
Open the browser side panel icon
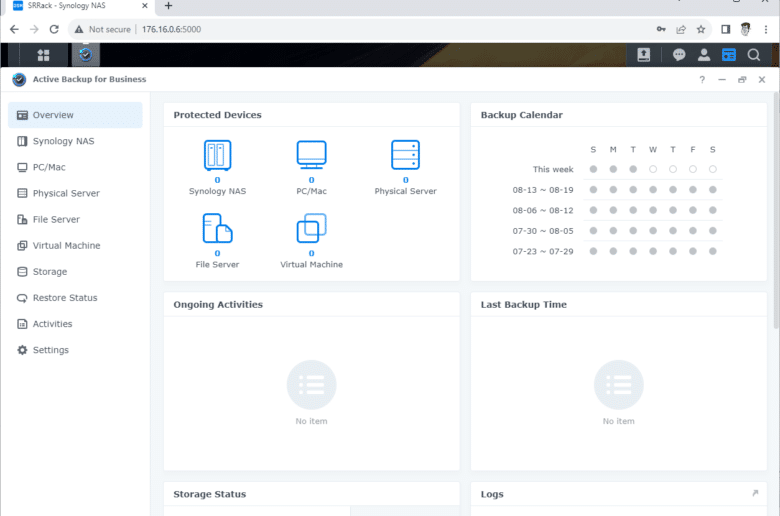(x=726, y=29)
